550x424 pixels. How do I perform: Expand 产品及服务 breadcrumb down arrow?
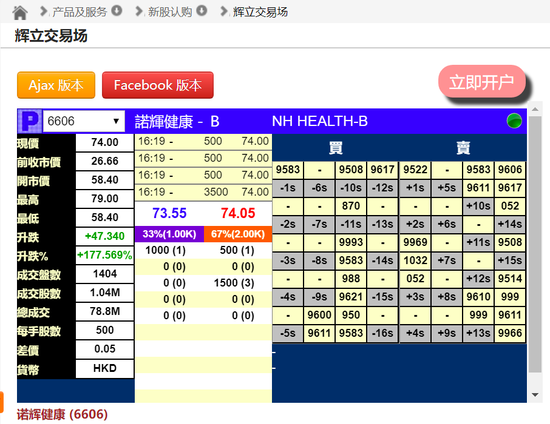click(117, 11)
